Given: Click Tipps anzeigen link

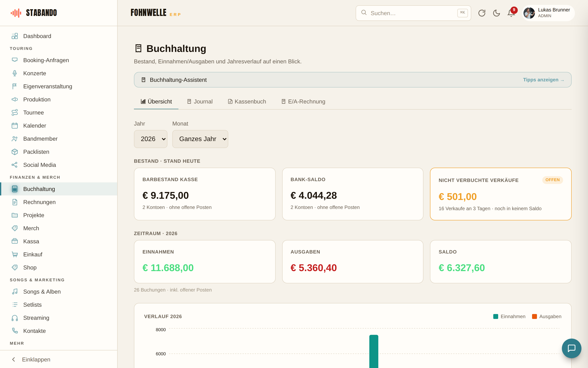Looking at the screenshot, I should pos(543,80).
